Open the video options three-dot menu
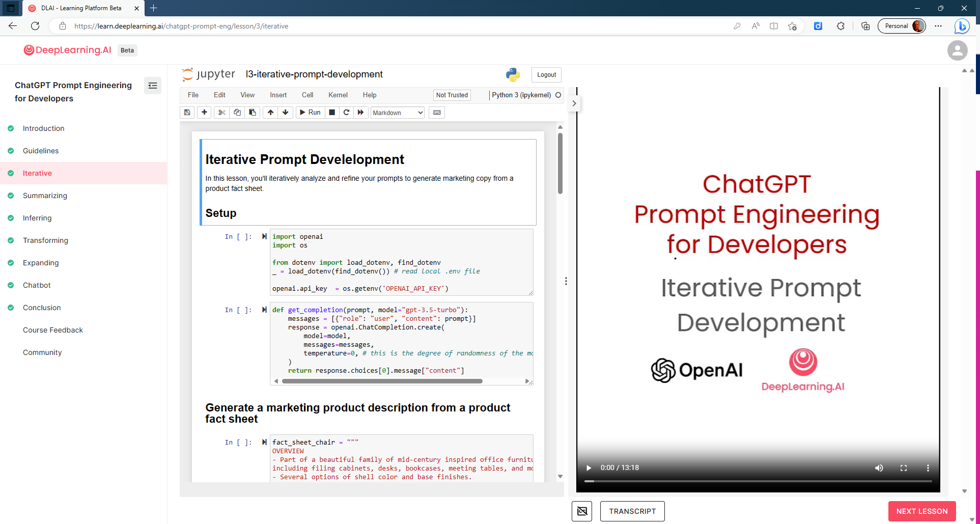The height and width of the screenshot is (524, 980). click(x=928, y=467)
